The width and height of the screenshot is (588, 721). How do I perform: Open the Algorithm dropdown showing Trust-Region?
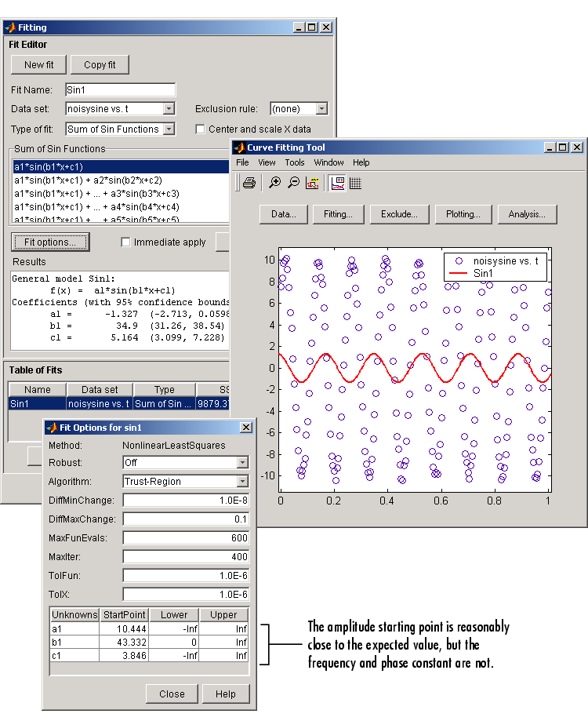(242, 482)
